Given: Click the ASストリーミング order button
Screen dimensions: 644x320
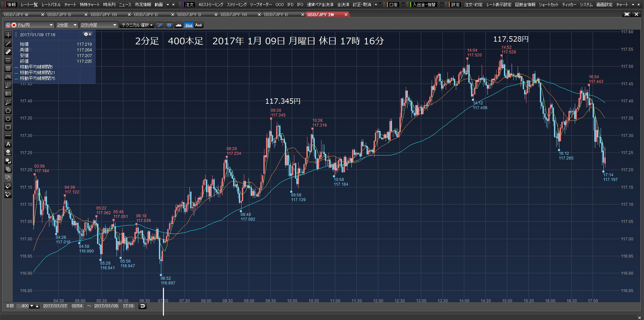Looking at the screenshot, I should 211,5.
